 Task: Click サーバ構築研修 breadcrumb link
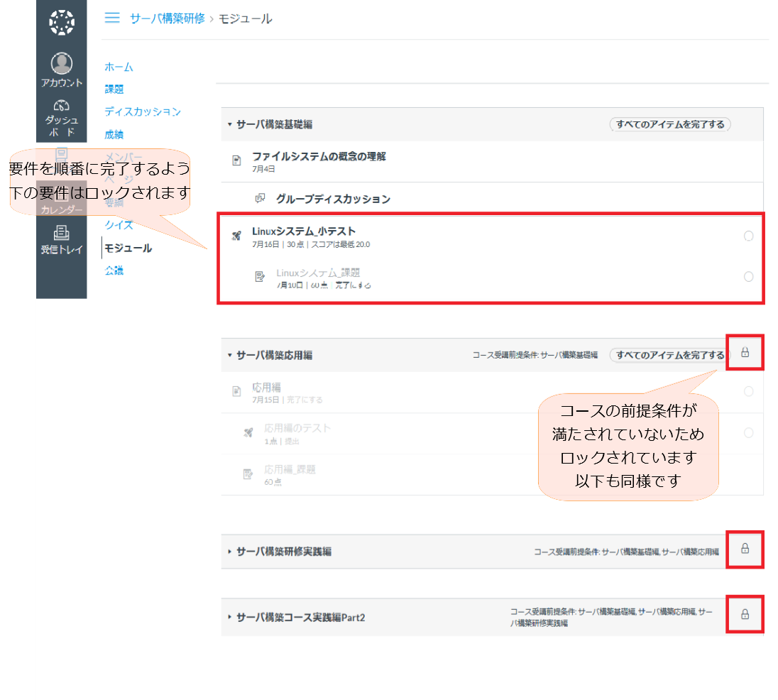(x=168, y=18)
